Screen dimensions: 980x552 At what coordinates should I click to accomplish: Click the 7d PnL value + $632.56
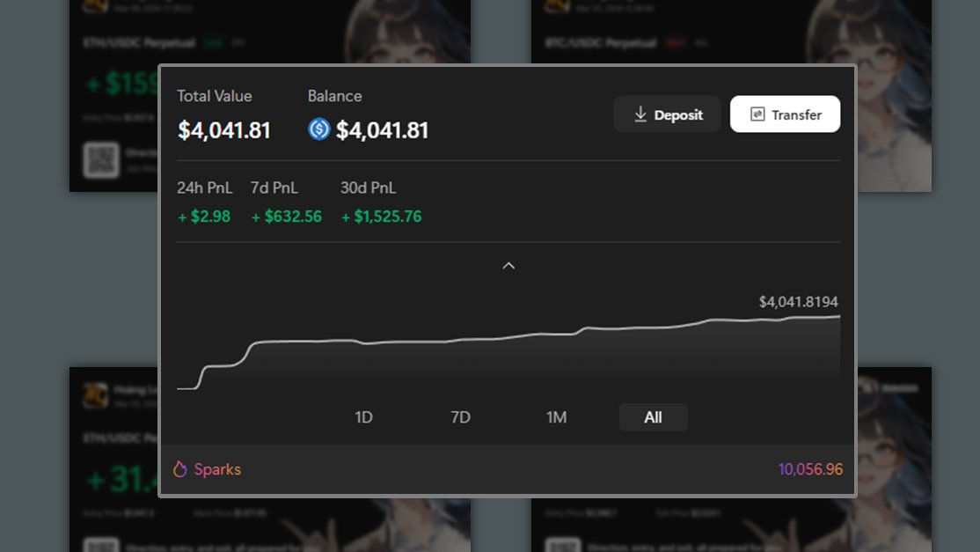coord(286,217)
